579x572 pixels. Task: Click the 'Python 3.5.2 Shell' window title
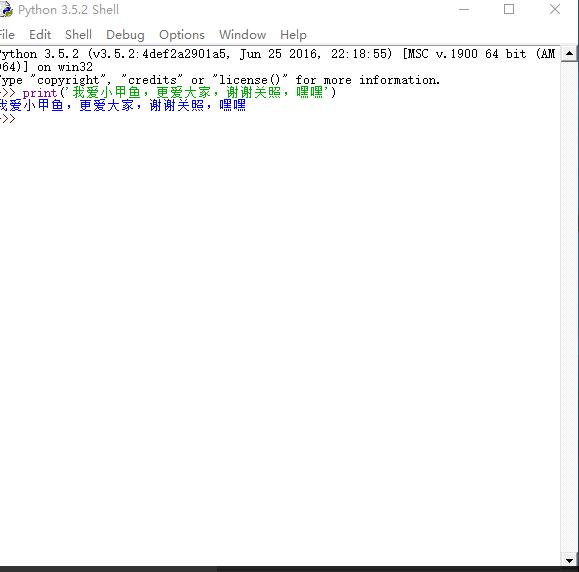(68, 10)
